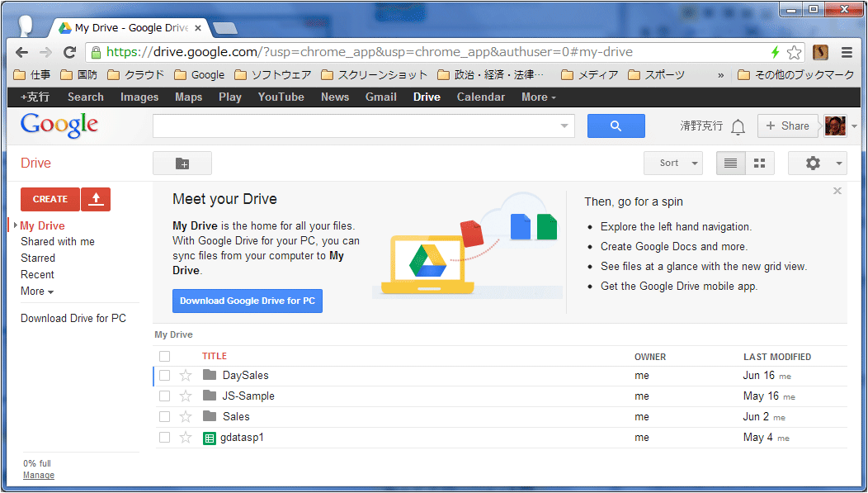Click Download Google Drive for PC button

(x=248, y=301)
